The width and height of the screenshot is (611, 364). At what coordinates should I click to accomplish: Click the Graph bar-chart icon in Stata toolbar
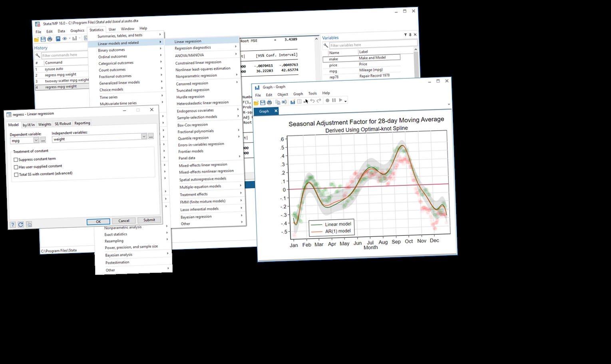coord(75,38)
